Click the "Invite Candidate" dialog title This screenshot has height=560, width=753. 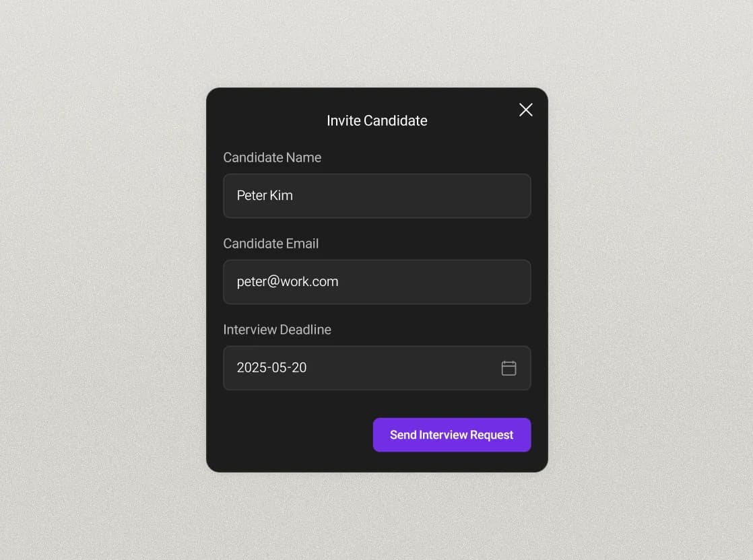(376, 120)
